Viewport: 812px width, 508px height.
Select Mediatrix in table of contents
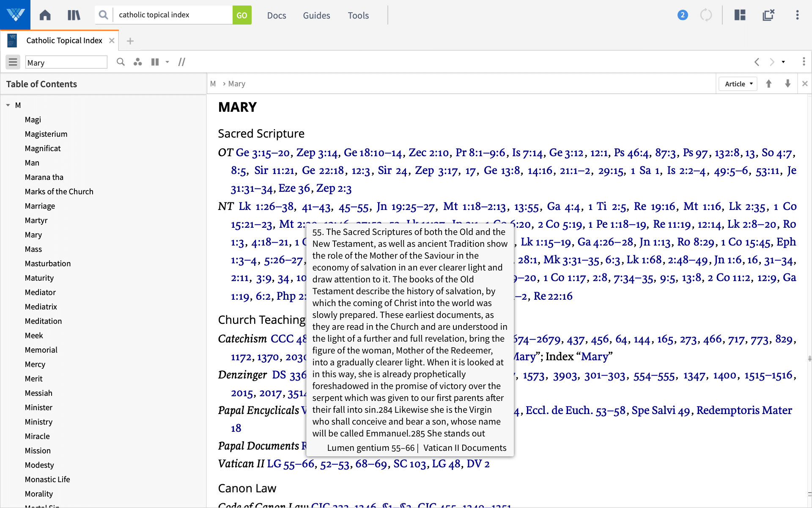(x=41, y=307)
